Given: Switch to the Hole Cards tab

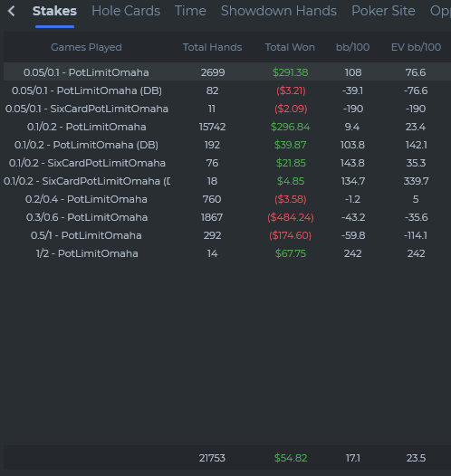Looking at the screenshot, I should (126, 11).
